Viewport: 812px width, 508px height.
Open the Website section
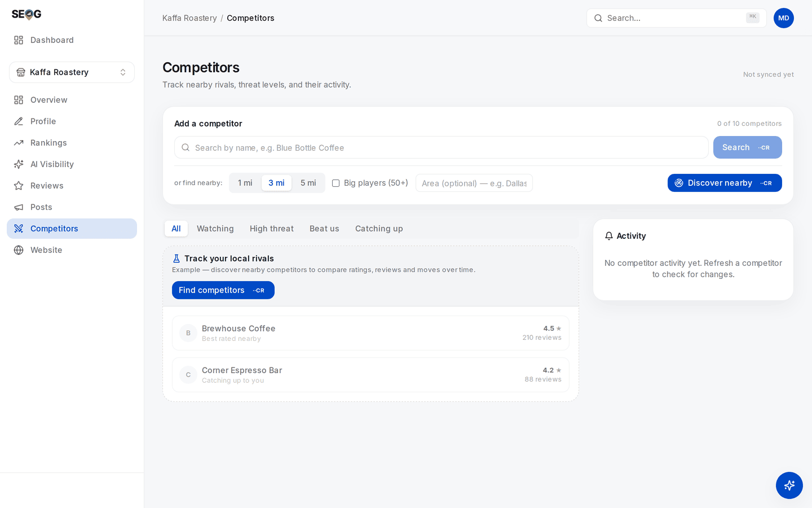[72, 250]
